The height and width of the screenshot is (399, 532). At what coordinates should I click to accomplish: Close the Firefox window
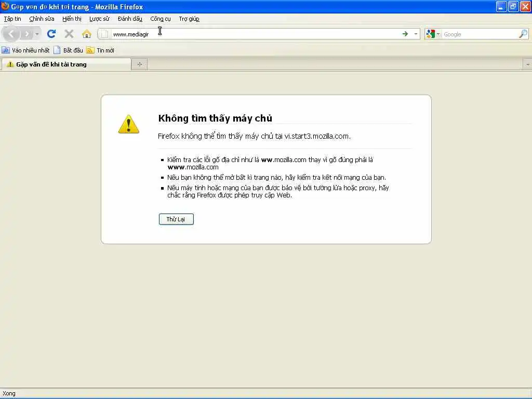(x=525, y=6)
